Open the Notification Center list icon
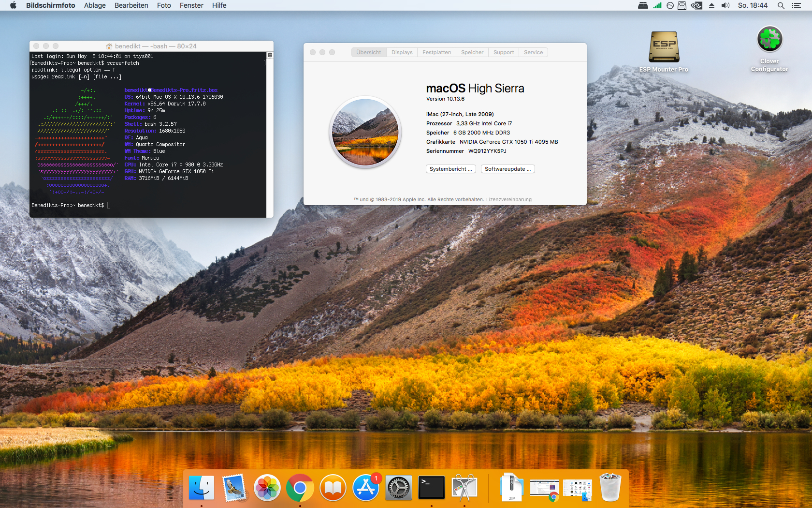 point(797,5)
